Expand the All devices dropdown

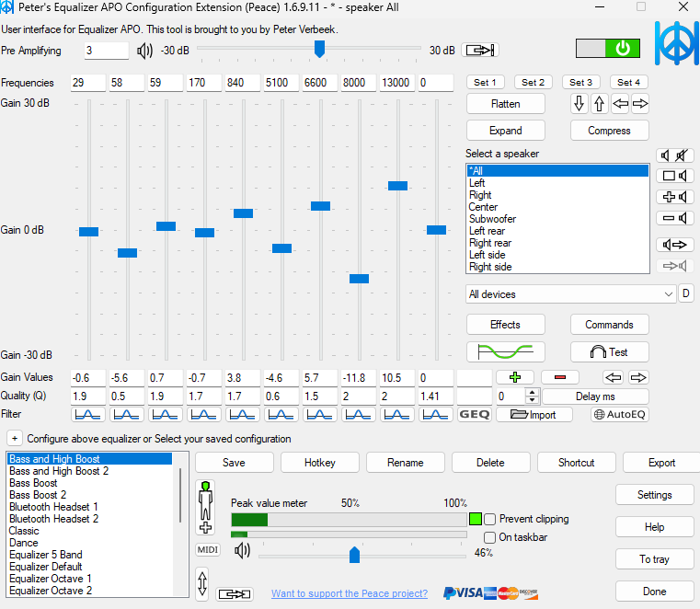[570, 294]
